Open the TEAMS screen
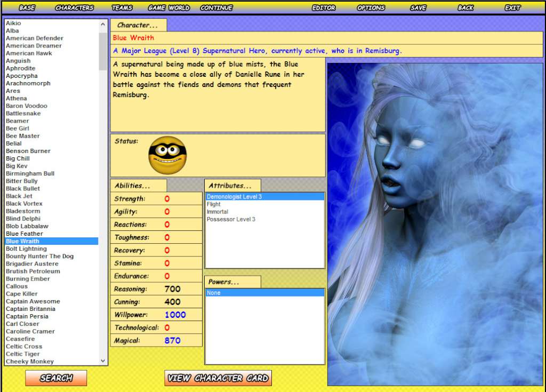The image size is (546, 392). [x=122, y=7]
